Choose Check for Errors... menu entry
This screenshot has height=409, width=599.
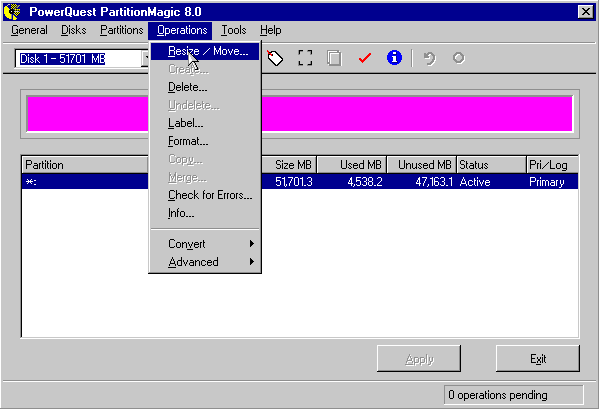pos(205,195)
